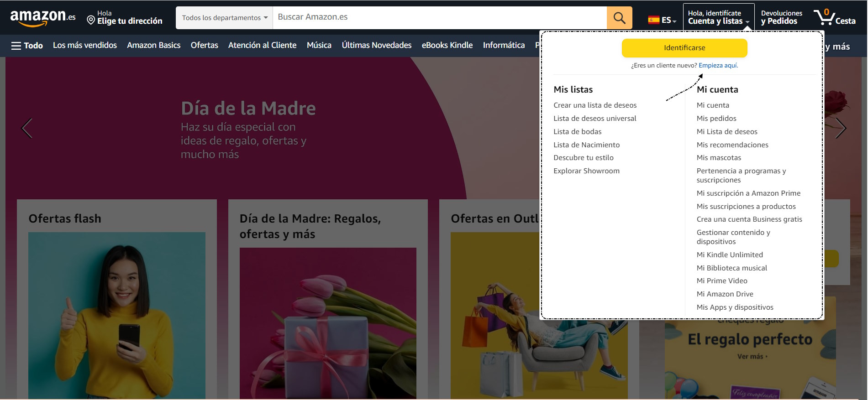Open Últimas Novedades
The height and width of the screenshot is (400, 868).
click(377, 45)
